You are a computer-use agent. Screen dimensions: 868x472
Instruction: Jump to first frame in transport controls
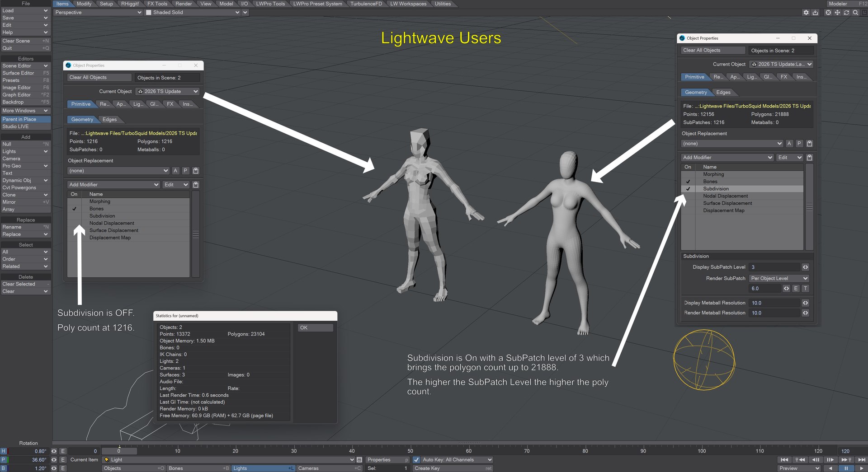point(784,460)
